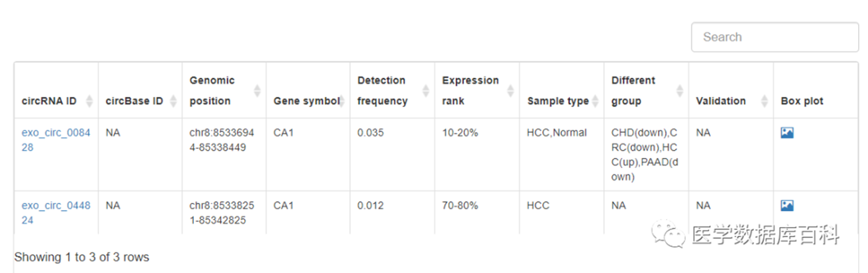868x273 pixels.
Task: Click Different group sort arrows
Action: click(x=680, y=91)
